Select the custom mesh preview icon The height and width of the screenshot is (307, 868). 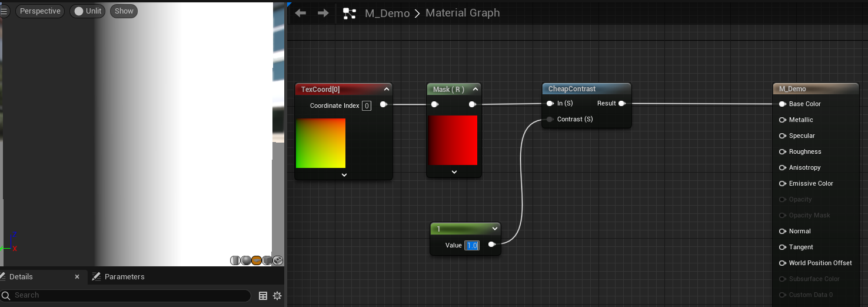(278, 260)
